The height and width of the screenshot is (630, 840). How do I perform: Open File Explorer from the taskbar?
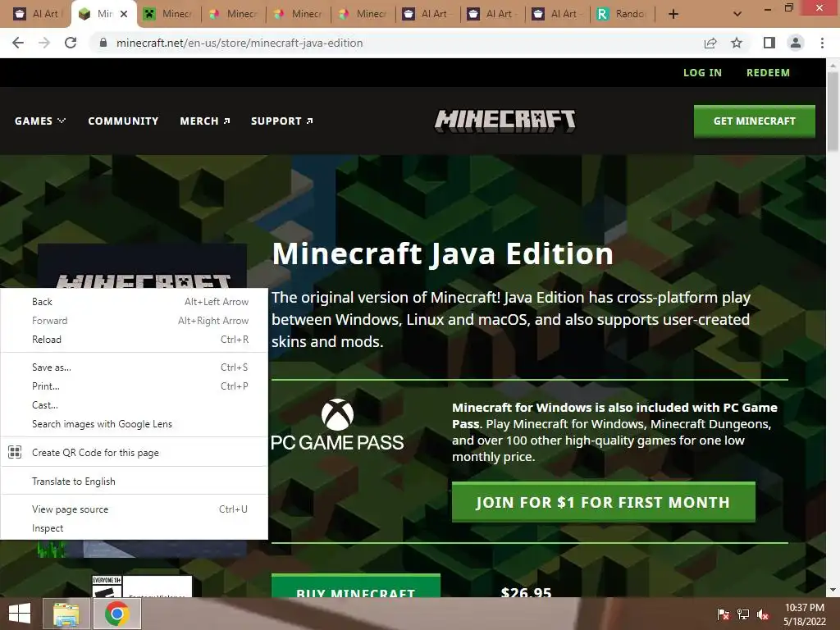(66, 614)
